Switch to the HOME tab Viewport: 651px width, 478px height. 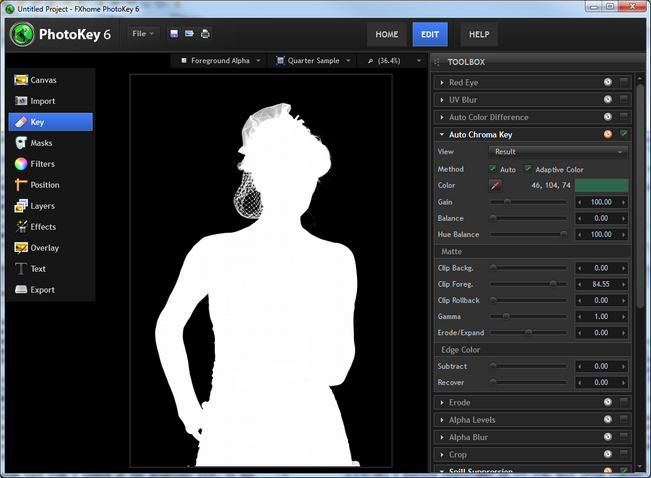(x=387, y=34)
